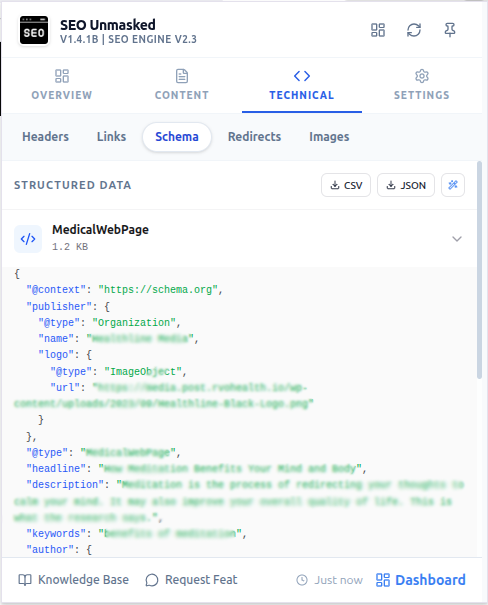Click the 1.2 KB size label
This screenshot has height=605, width=488.
pos(70,247)
